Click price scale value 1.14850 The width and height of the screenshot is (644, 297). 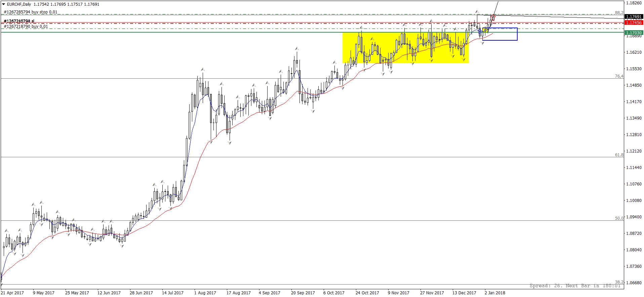(634, 85)
